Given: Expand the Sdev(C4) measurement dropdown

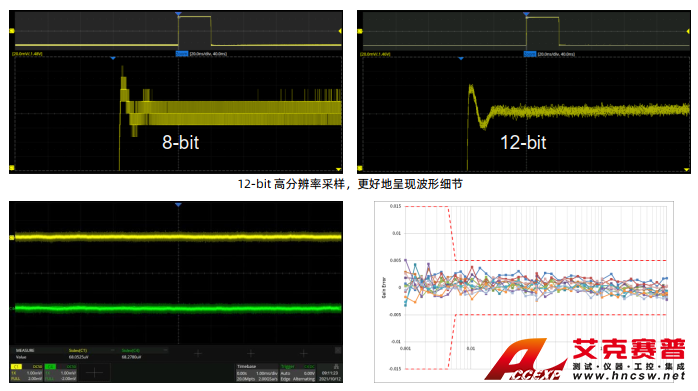Looking at the screenshot, I should (x=165, y=350).
